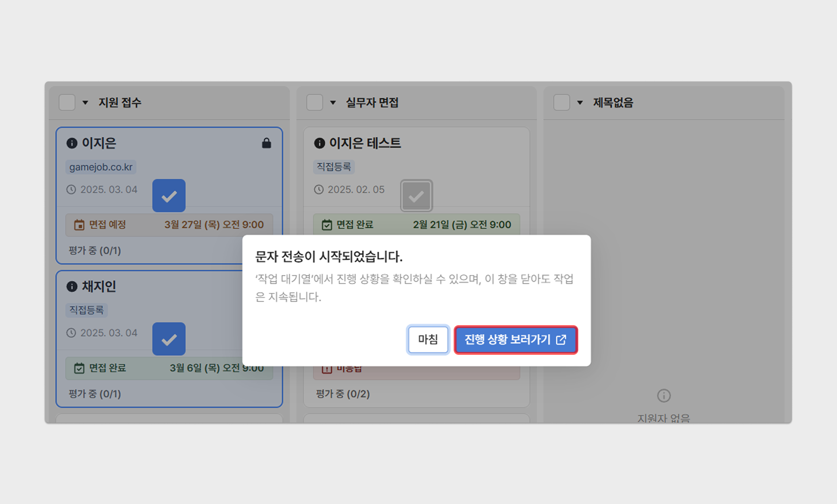
Task: Click the lock icon on 이지은 card
Action: (266, 143)
